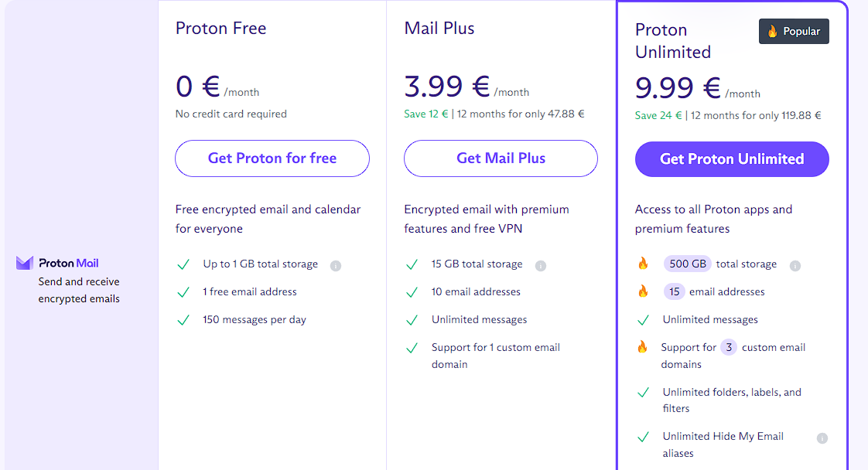Viewport: 868px width, 470px height.
Task: Open info icon beside 1 GB total storage
Action: pos(336,266)
